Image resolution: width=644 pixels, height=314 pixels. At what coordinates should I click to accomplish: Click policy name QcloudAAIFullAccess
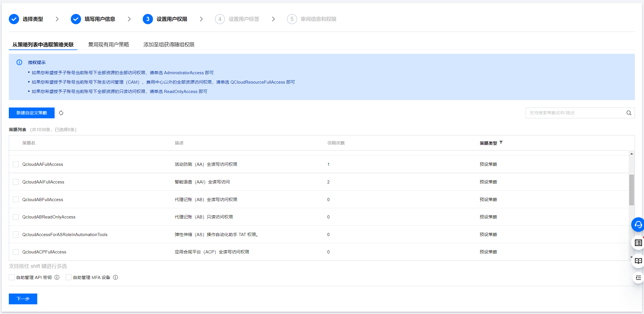point(43,182)
